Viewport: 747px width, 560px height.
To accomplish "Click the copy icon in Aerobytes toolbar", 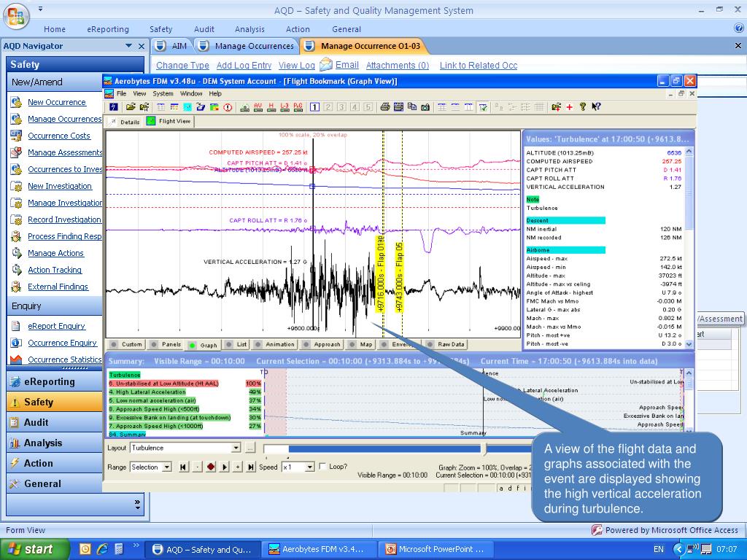I will click(x=412, y=106).
